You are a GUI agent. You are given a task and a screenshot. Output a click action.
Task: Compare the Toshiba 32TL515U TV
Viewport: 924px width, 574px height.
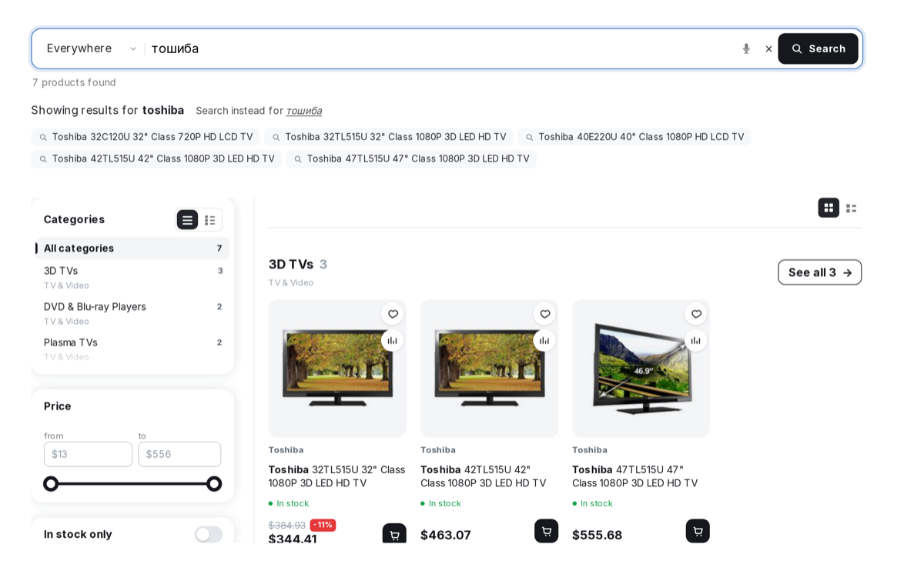[393, 340]
